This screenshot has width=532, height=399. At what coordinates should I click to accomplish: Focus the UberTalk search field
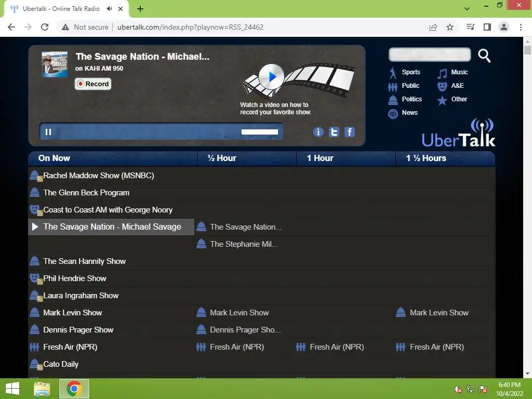(x=430, y=55)
